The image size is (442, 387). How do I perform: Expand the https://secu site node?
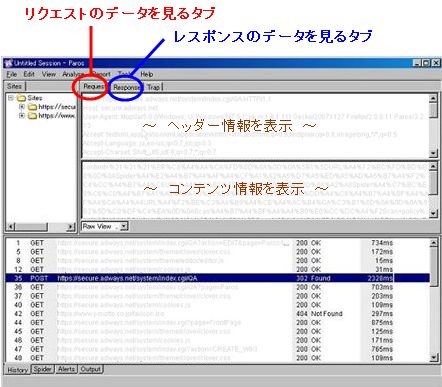point(22,107)
